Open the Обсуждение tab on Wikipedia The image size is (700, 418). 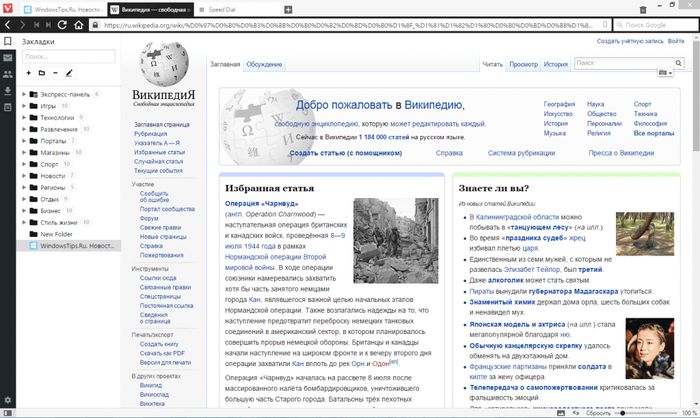pos(264,64)
